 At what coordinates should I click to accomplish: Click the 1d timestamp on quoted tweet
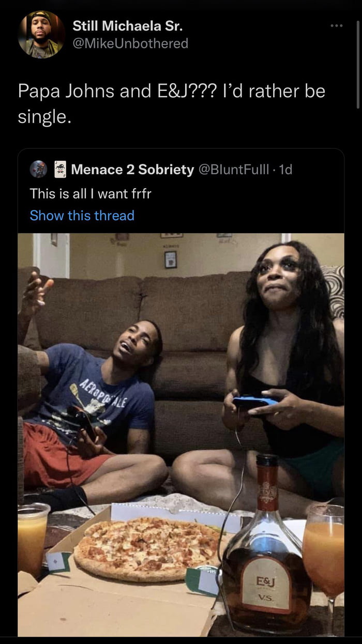[285, 170]
